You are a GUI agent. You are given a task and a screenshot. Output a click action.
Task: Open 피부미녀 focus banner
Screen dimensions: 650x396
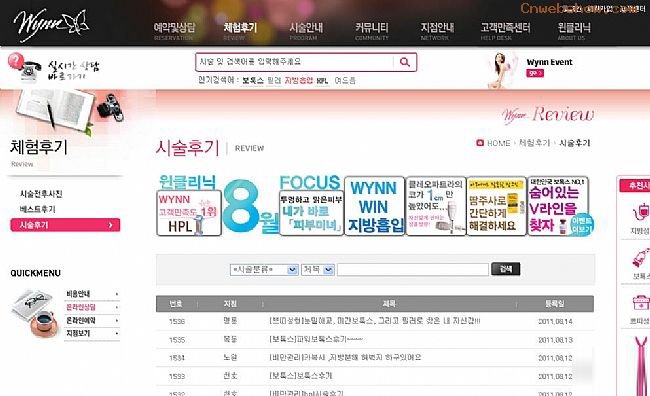click(311, 213)
